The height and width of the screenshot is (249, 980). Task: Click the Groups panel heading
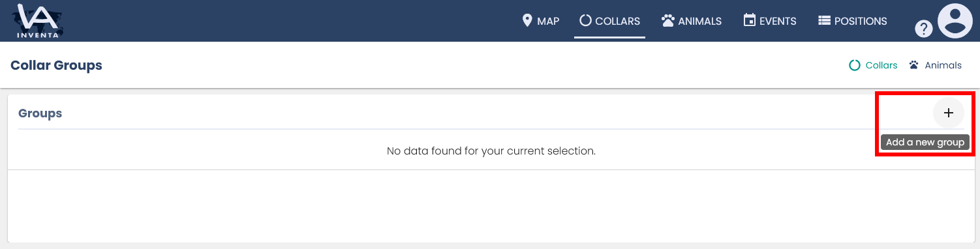coord(40,113)
